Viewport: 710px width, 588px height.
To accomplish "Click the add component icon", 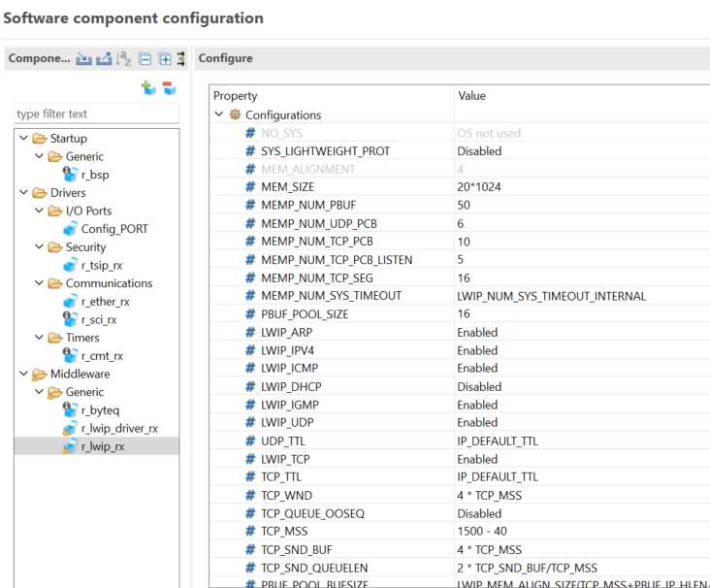I will click(x=148, y=89).
